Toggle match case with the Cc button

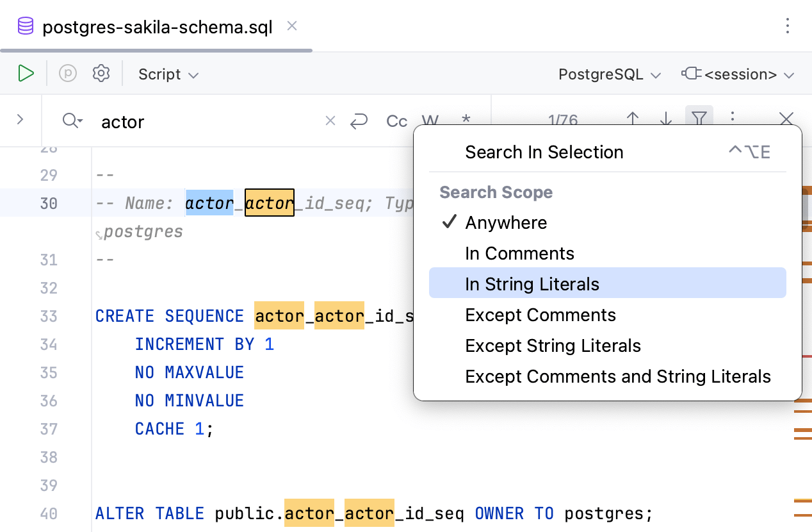pyautogui.click(x=396, y=121)
